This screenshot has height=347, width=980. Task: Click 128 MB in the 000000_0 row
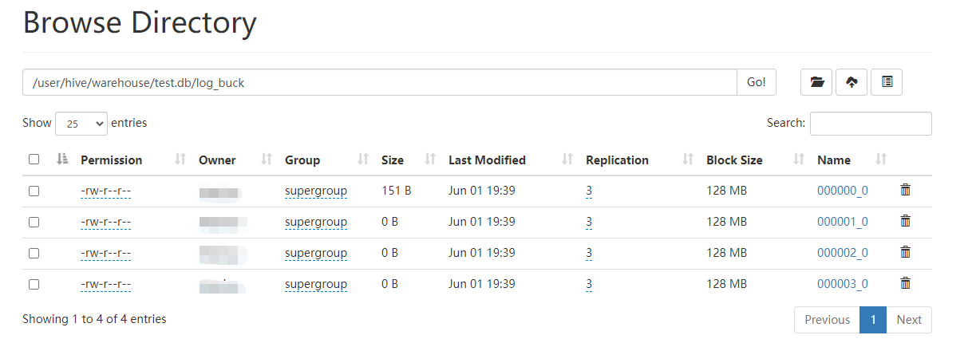[726, 191]
